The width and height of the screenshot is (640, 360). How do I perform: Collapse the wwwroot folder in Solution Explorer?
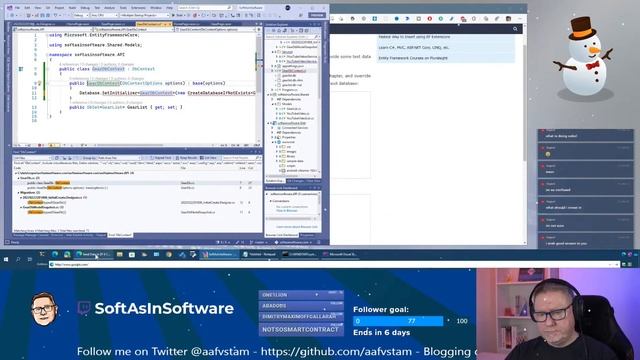point(273,142)
